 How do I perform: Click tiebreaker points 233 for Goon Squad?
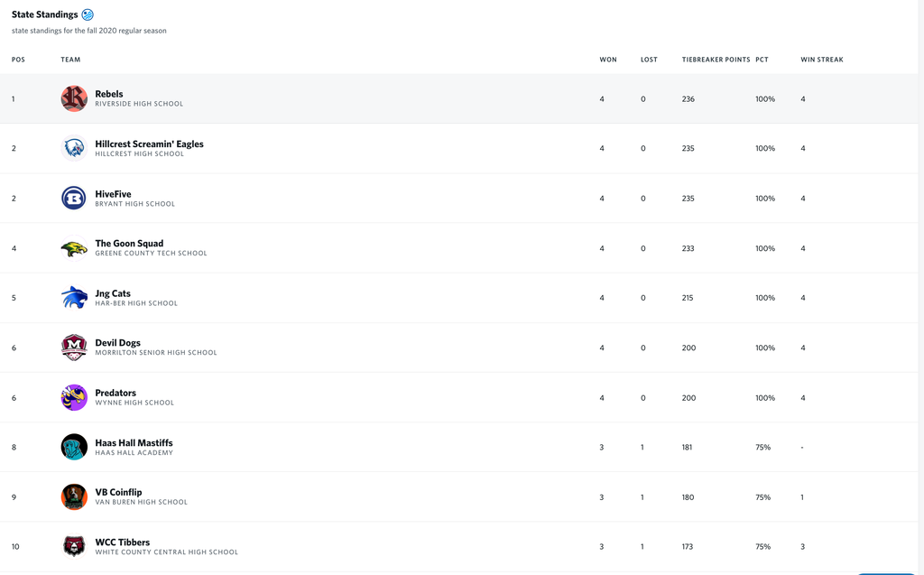(688, 249)
